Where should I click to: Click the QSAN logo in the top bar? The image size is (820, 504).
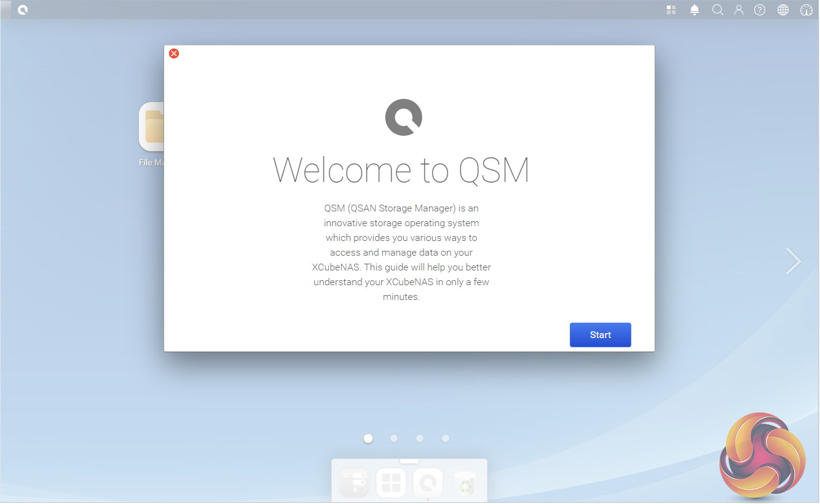[23, 10]
